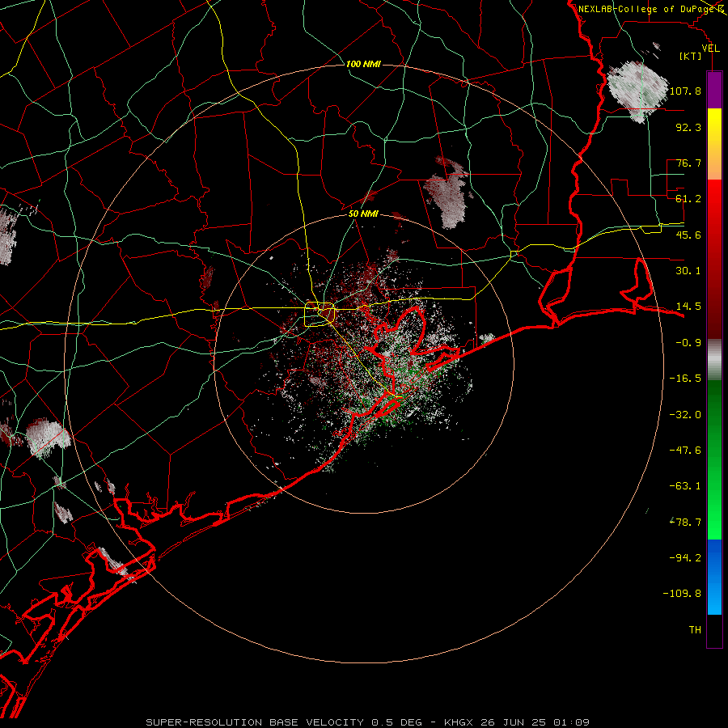Click the 100 NMI range ring label
The width and height of the screenshot is (728, 728).
(x=363, y=64)
